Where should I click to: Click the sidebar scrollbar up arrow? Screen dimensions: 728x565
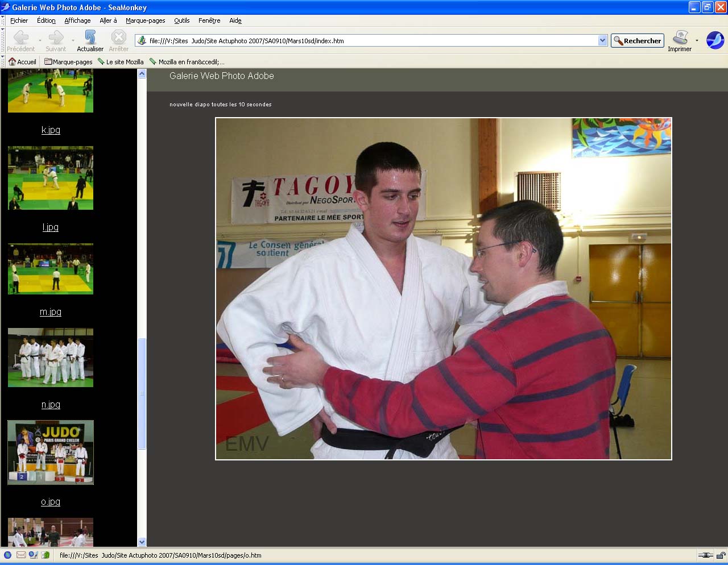(x=142, y=74)
